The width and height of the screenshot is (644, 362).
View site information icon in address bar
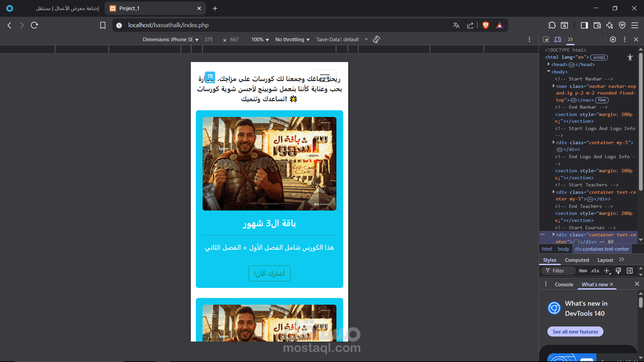tap(119, 25)
